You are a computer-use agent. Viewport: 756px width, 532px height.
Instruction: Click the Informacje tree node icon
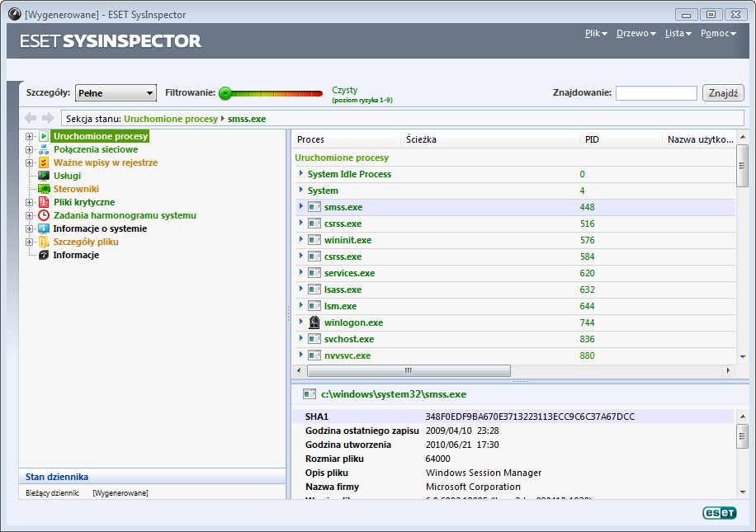[x=44, y=255]
